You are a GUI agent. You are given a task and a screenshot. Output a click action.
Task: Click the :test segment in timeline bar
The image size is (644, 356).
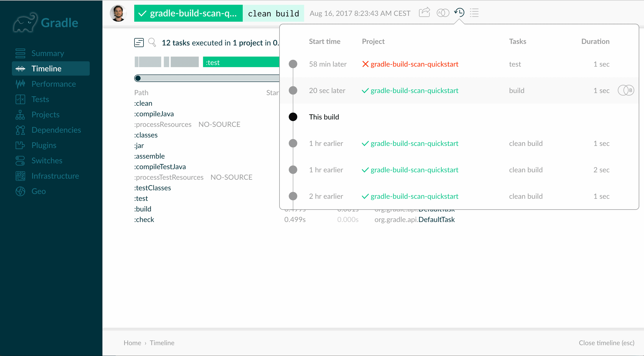(x=241, y=62)
